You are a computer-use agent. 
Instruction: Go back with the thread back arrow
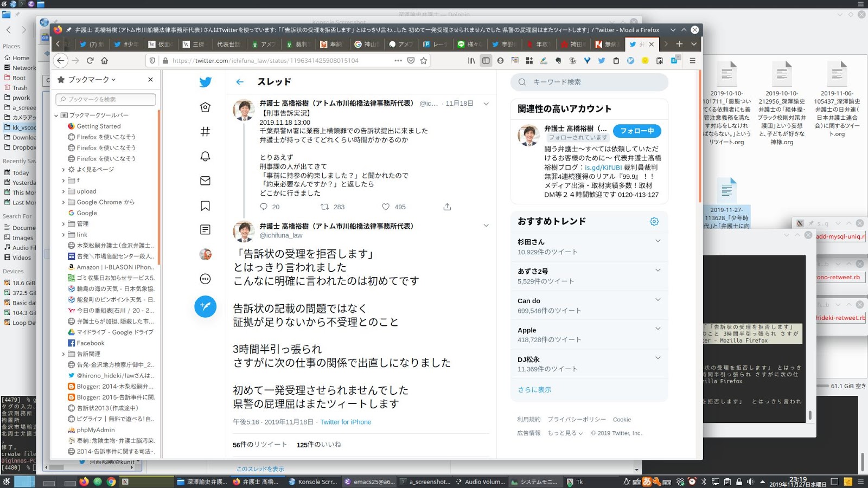240,82
